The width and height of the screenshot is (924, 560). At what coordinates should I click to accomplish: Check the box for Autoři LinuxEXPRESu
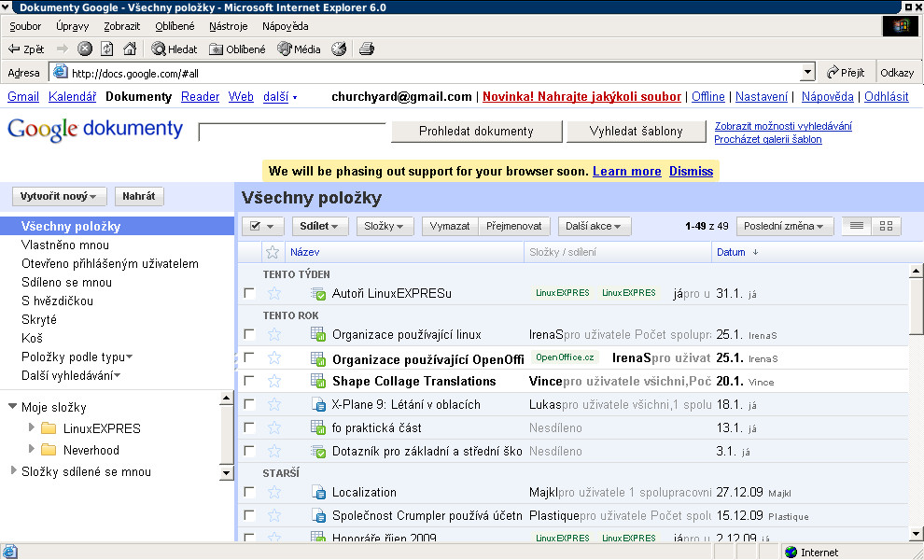coord(249,293)
